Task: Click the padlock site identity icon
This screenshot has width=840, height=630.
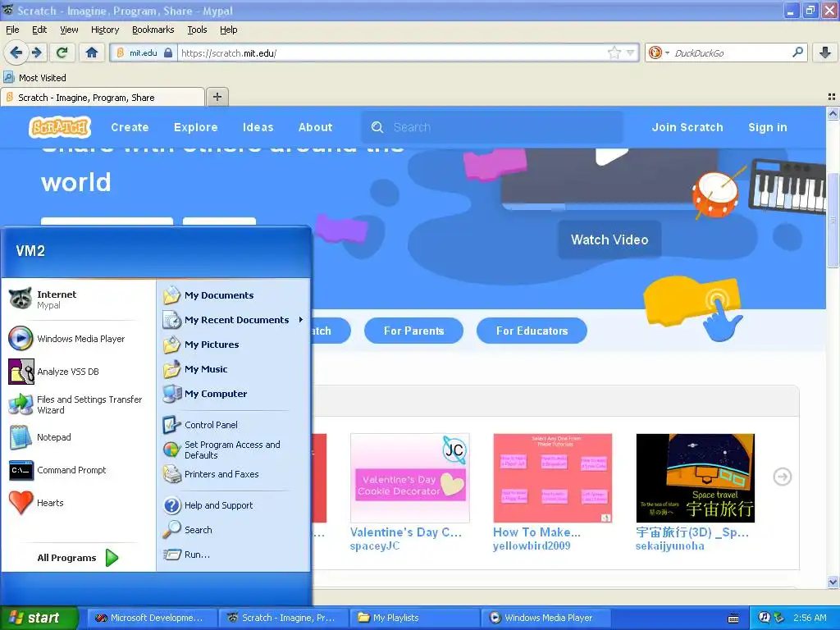Action: pyautogui.click(x=168, y=52)
